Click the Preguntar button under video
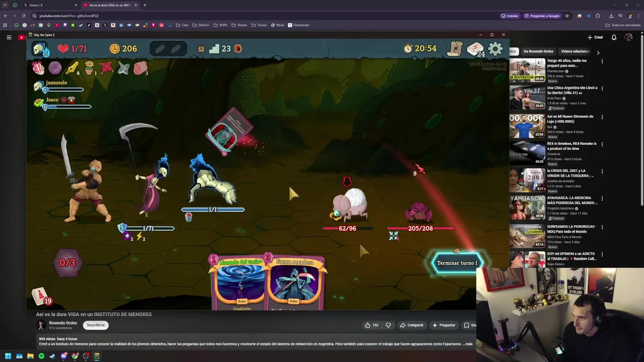Screen dimensions: 644x362 click(444, 325)
